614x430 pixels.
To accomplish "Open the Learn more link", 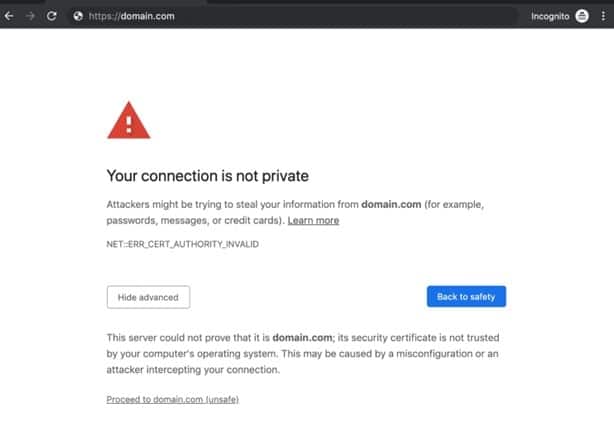I will tap(313, 220).
